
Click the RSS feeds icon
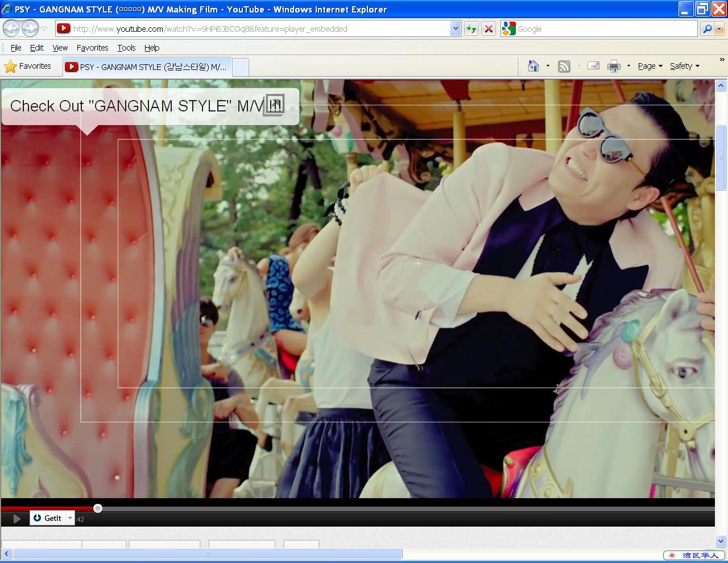pyautogui.click(x=564, y=67)
